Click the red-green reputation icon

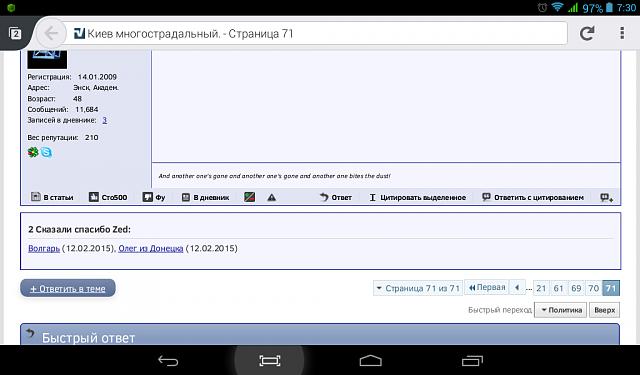[x=250, y=197]
